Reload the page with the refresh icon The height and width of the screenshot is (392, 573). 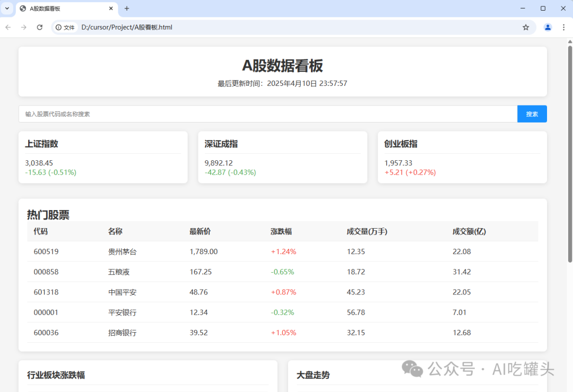coord(39,28)
